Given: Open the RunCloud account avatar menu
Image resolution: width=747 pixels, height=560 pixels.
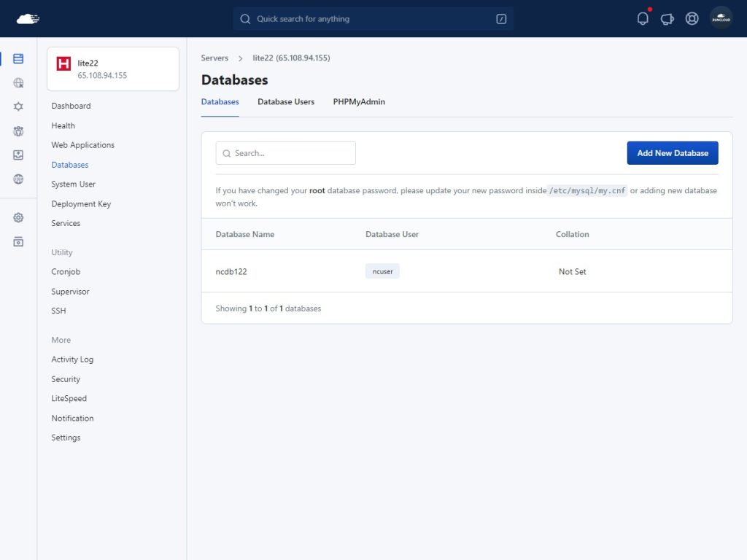Looking at the screenshot, I should [x=721, y=19].
